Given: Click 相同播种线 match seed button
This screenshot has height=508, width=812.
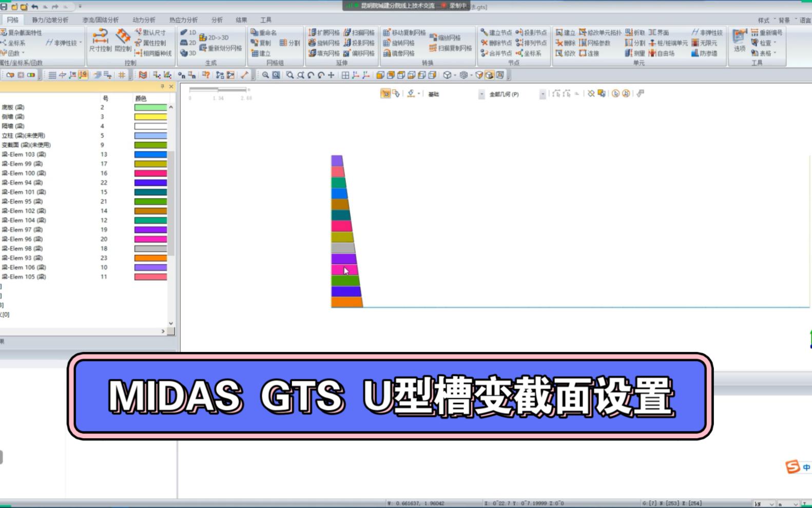Looking at the screenshot, I should pos(153,53).
